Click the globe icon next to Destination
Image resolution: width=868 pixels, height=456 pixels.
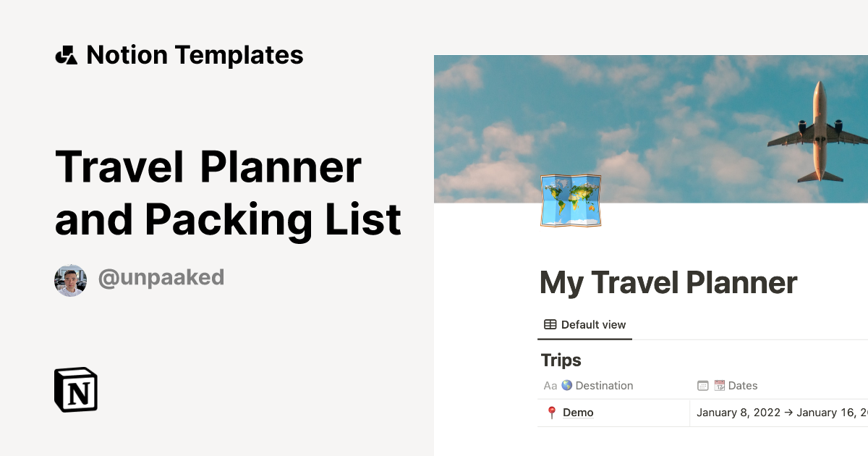(565, 385)
